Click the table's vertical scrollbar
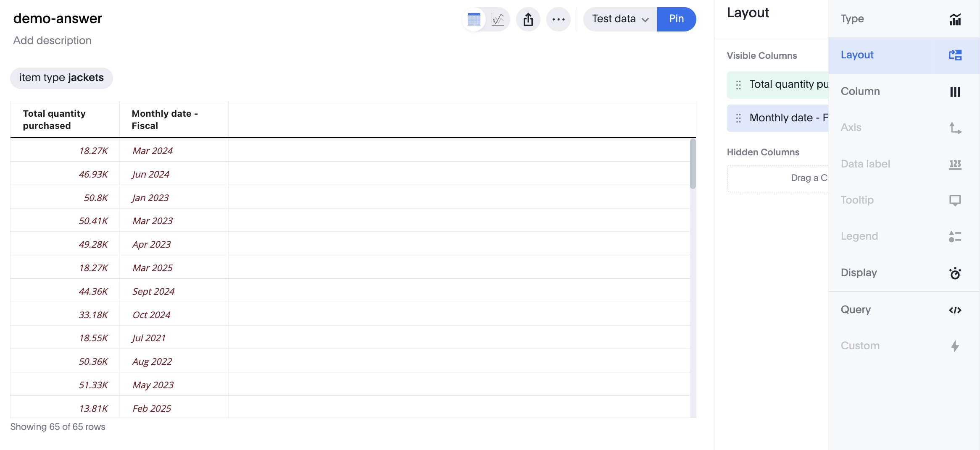 click(x=693, y=164)
